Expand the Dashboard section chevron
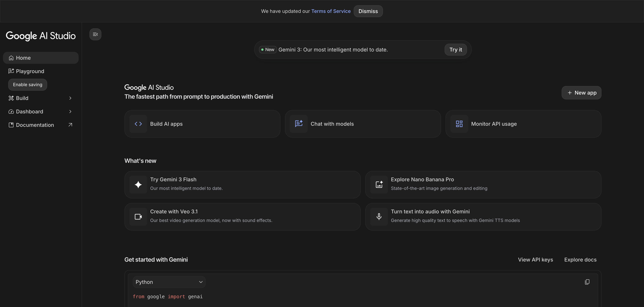Viewport: 644px width, 307px height. click(70, 112)
